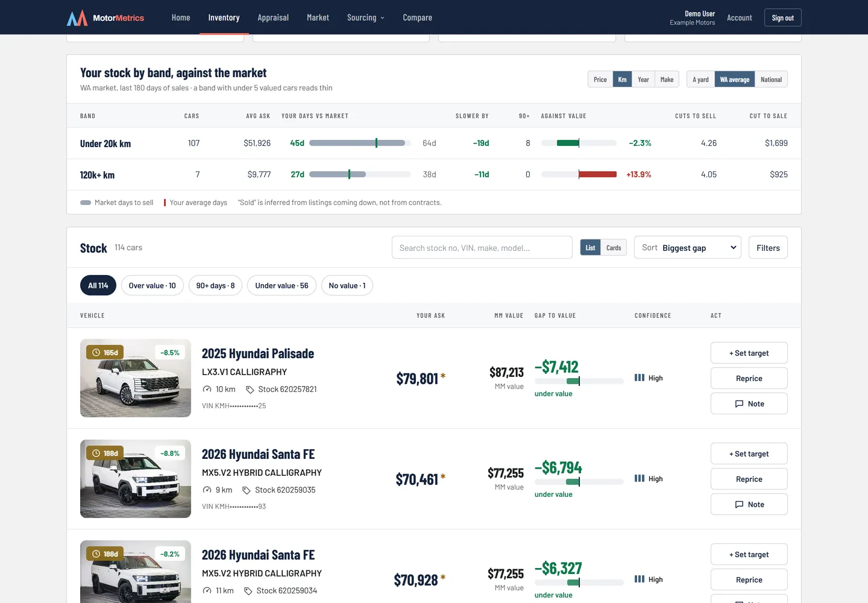Set target for Santa FE Stock 620259035
This screenshot has height=603, width=868.
click(749, 454)
